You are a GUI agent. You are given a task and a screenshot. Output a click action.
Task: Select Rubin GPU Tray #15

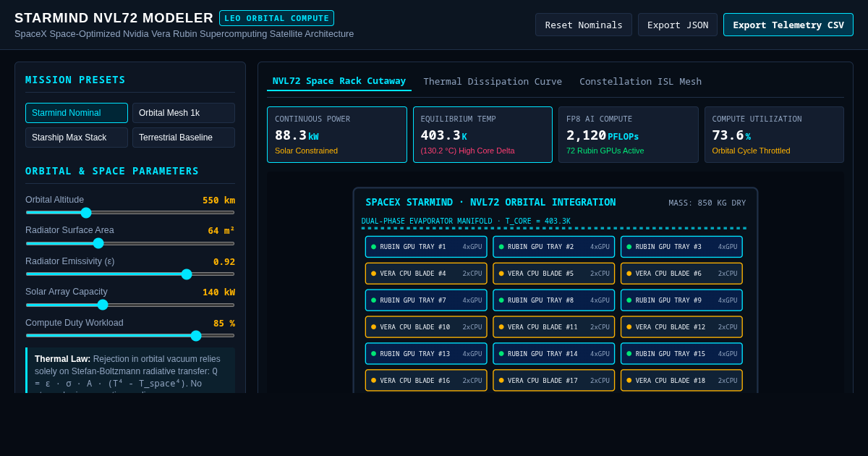[x=681, y=354]
